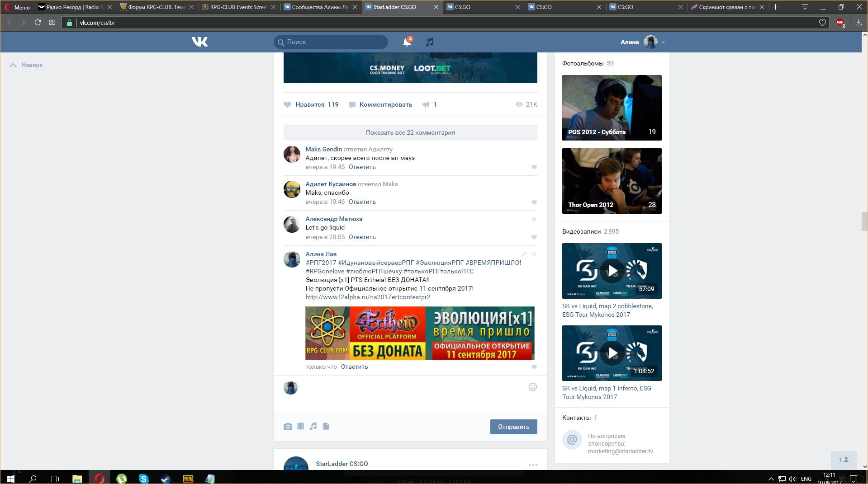The image size is (868, 484).
Task: Open the ENG language switcher
Action: pos(806,479)
